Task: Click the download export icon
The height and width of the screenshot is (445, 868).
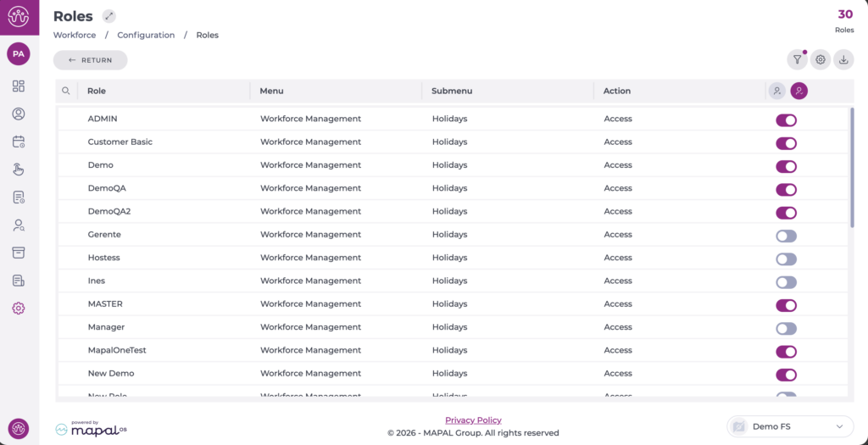Action: point(843,59)
